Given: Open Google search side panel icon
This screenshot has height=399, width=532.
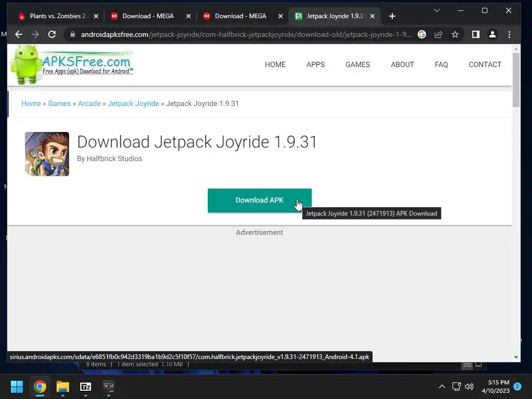Looking at the screenshot, I should tap(422, 34).
